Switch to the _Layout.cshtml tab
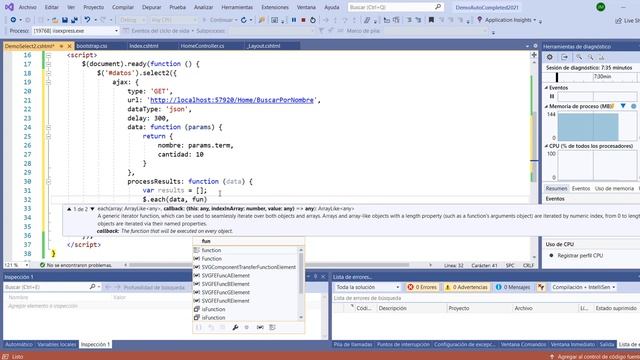 pos(264,46)
